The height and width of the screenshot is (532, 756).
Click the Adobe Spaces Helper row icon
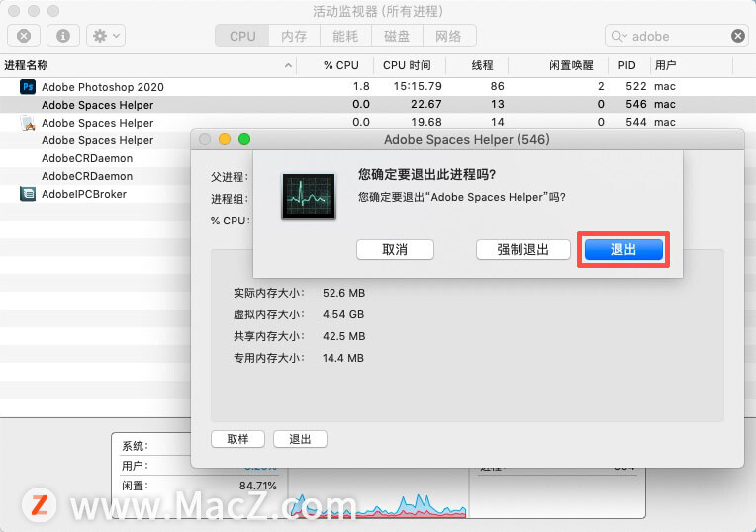(x=28, y=123)
